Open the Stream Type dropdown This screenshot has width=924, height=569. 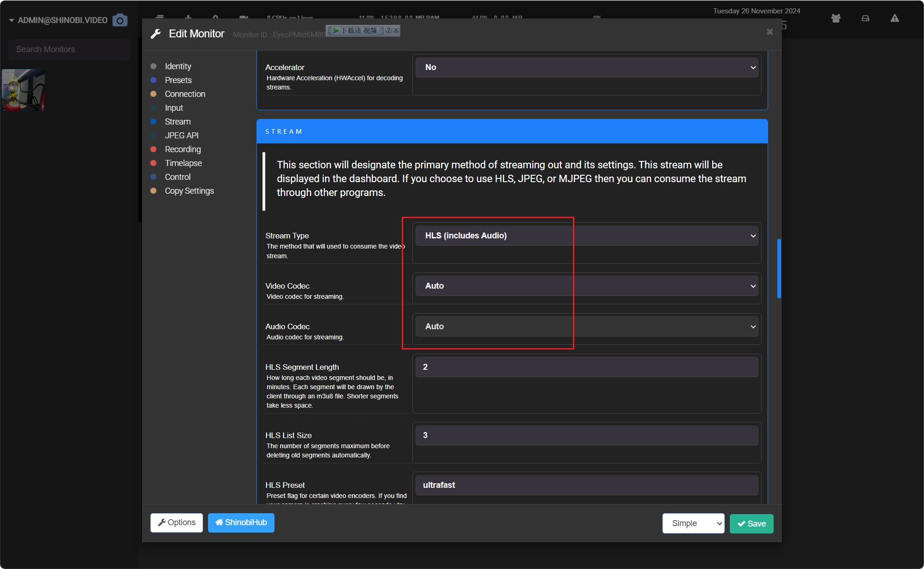(586, 236)
